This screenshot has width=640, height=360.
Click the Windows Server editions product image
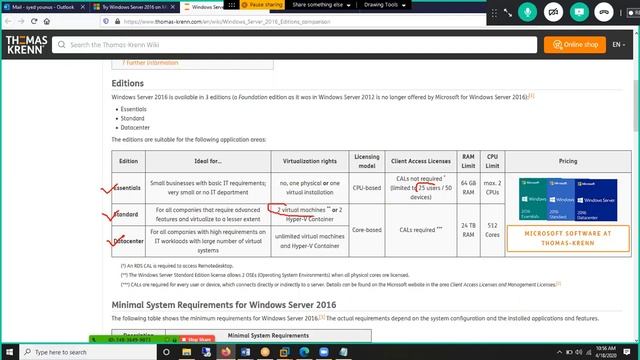[x=568, y=200]
